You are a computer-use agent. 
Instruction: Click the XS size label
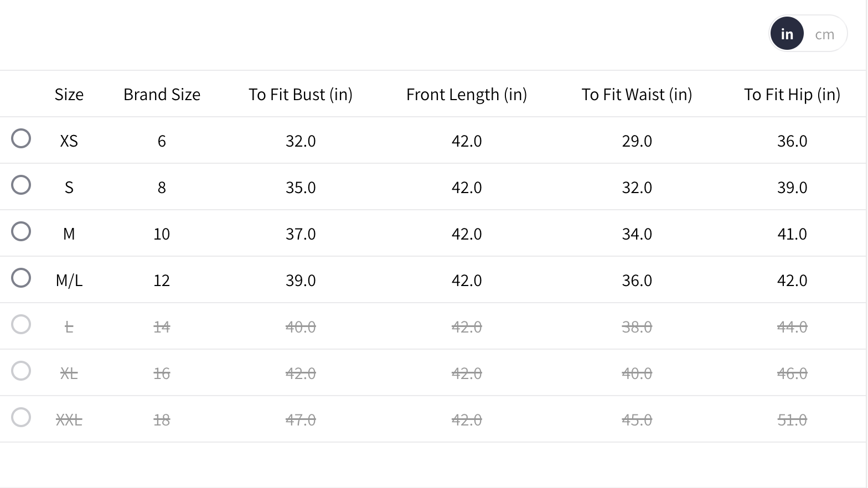(69, 141)
